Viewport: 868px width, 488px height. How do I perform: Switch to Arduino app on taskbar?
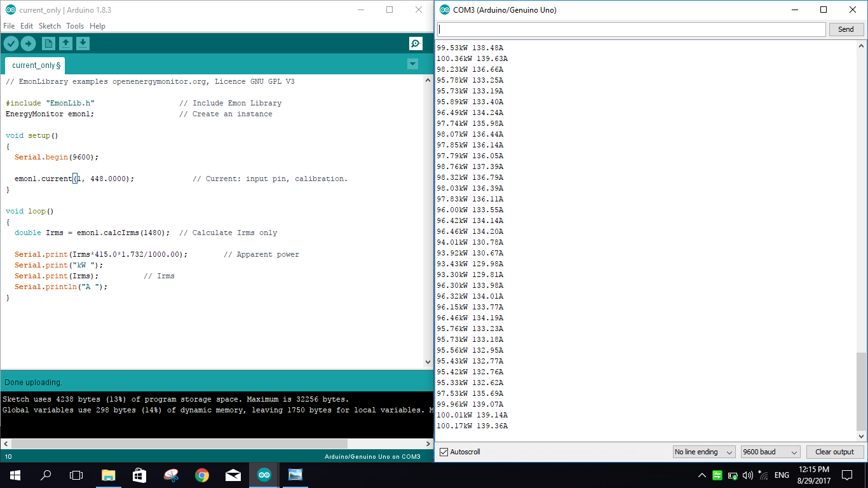point(264,475)
